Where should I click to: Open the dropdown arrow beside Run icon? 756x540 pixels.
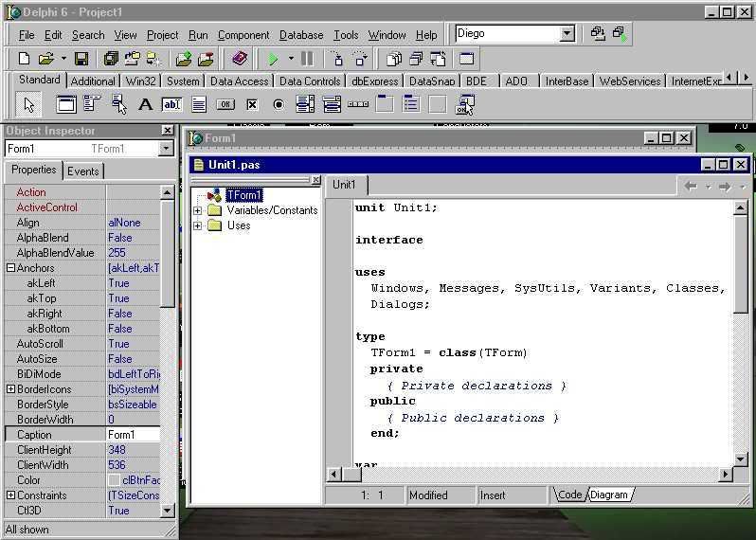coord(291,59)
